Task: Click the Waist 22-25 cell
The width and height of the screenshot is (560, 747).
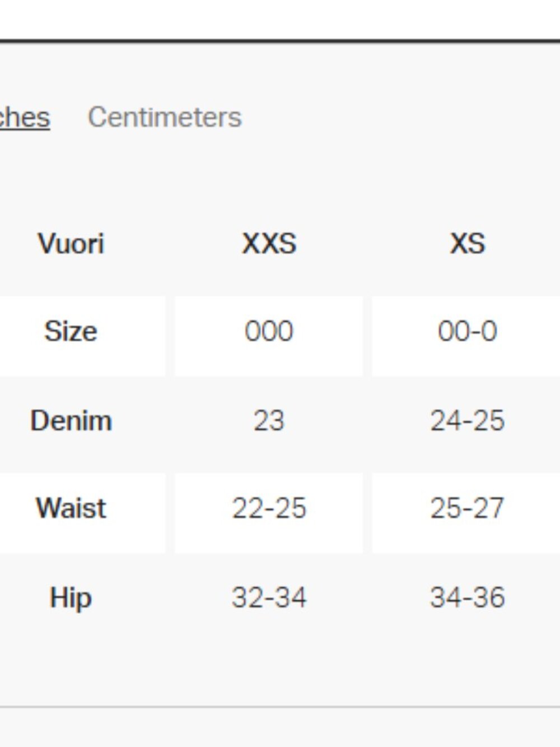Action: (x=269, y=513)
